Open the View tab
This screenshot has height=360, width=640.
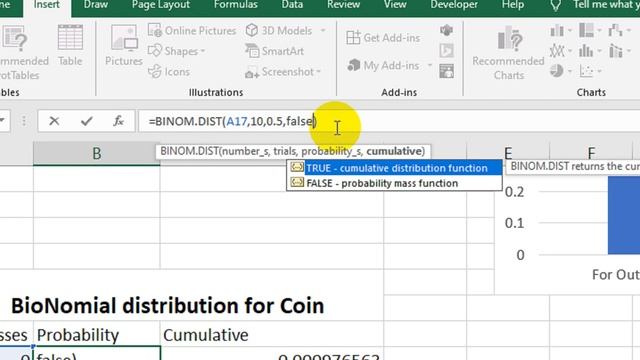click(395, 5)
